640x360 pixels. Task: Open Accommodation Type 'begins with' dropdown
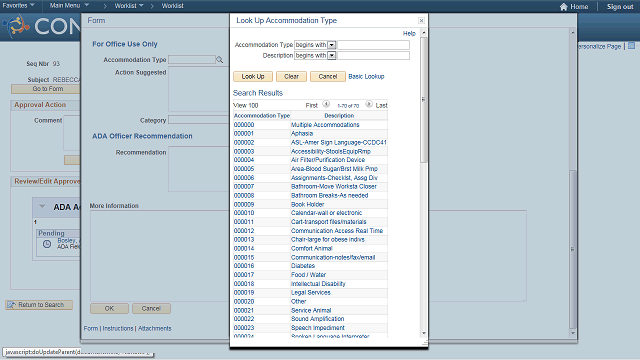pyautogui.click(x=331, y=45)
